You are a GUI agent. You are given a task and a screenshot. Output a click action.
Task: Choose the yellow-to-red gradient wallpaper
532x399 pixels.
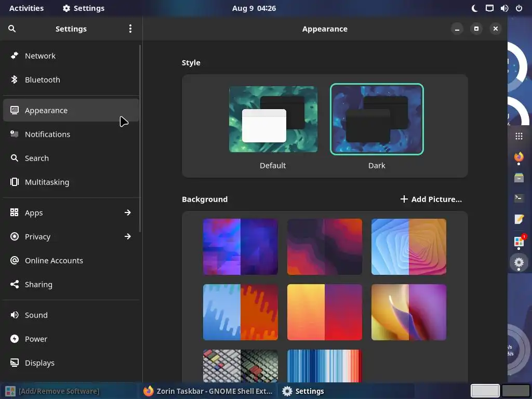(324, 312)
